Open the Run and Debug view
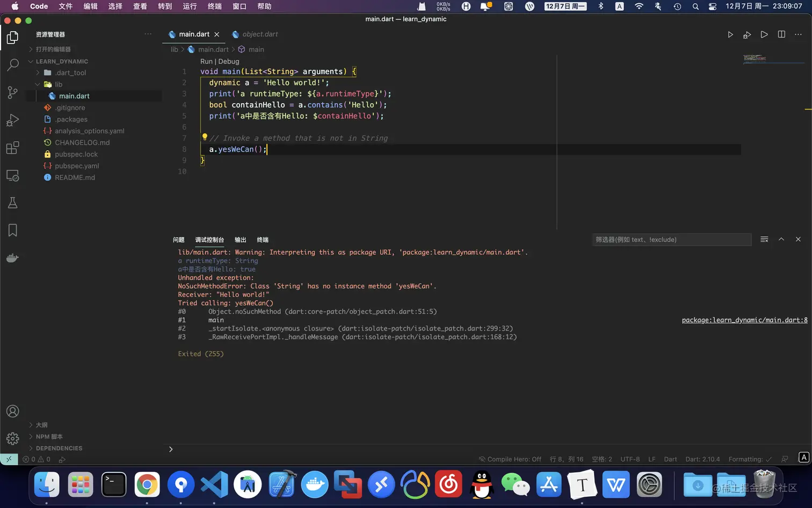The image size is (812, 508). [12, 120]
